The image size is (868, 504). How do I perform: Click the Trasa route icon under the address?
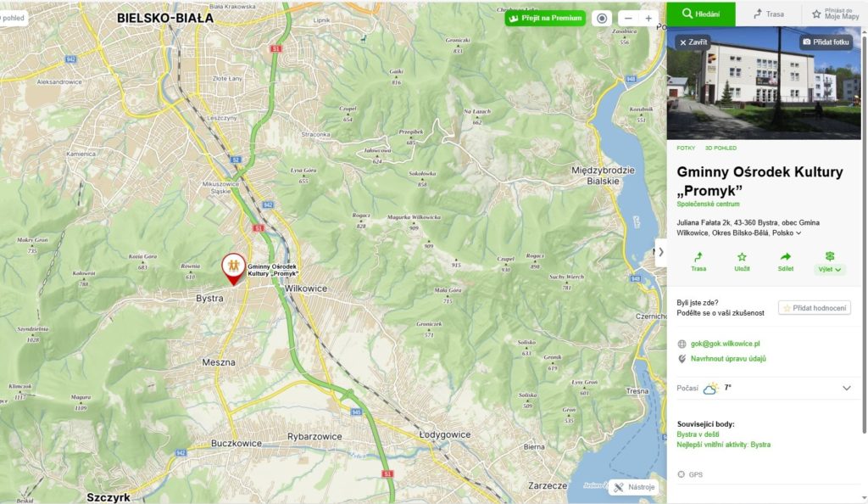tap(698, 261)
